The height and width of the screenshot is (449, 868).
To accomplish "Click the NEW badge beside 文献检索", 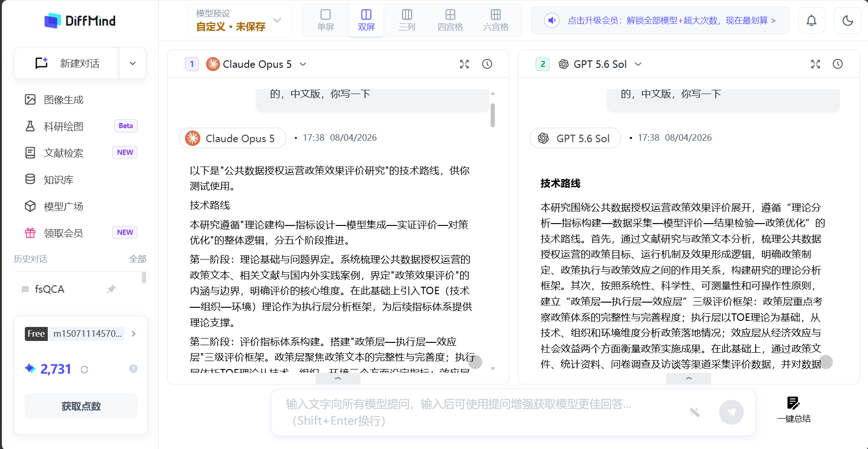I will click(125, 152).
